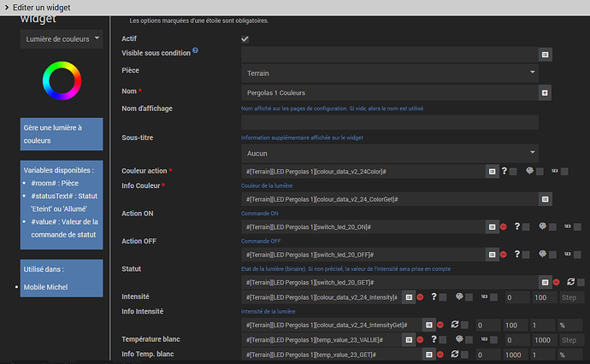
Task: Remove the Info Intensité command
Action: 440,325
